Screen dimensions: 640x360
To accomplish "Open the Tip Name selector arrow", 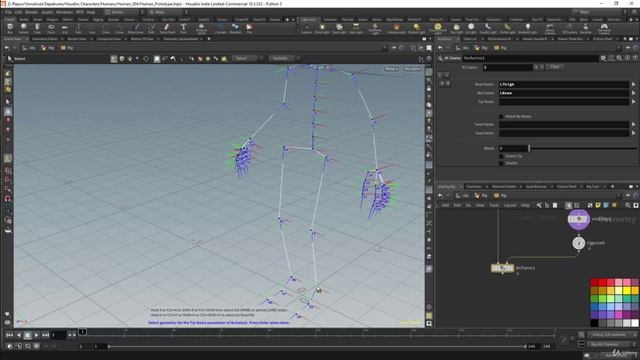I will (633, 102).
